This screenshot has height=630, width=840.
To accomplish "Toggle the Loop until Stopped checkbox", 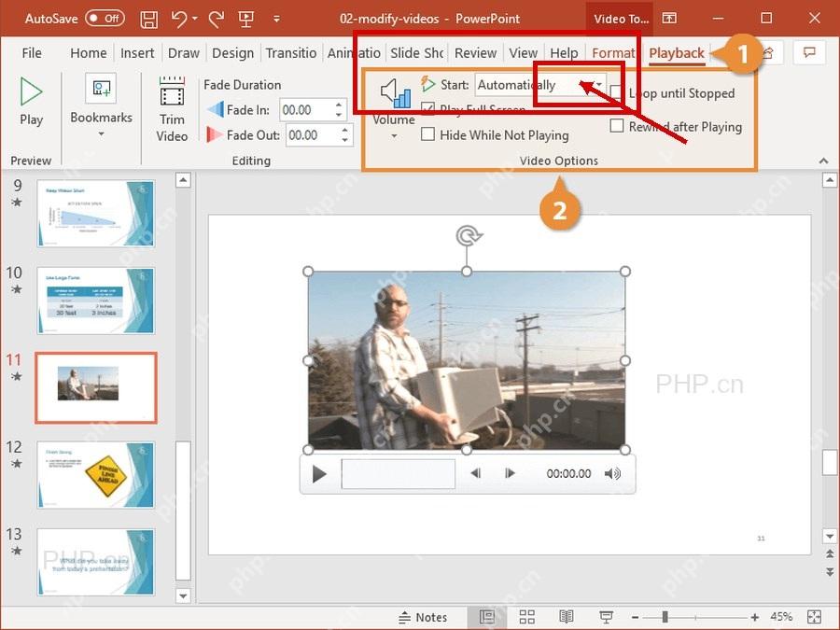I will pyautogui.click(x=616, y=92).
